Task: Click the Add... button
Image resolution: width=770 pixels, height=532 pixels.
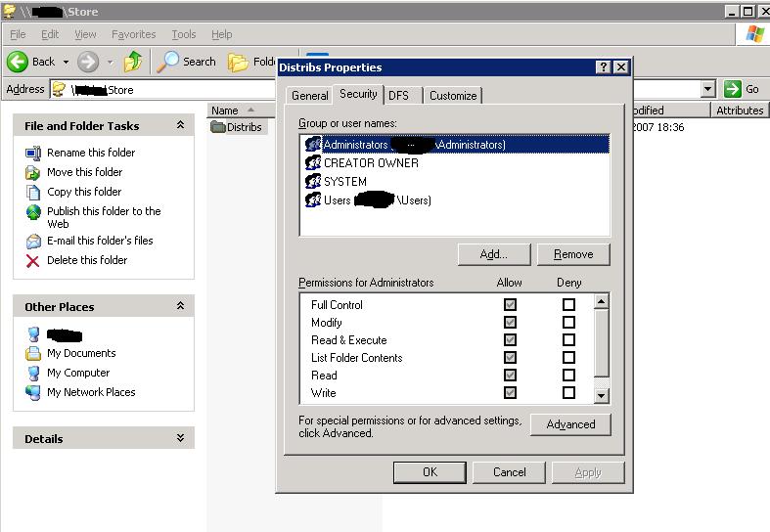Action: tap(494, 254)
